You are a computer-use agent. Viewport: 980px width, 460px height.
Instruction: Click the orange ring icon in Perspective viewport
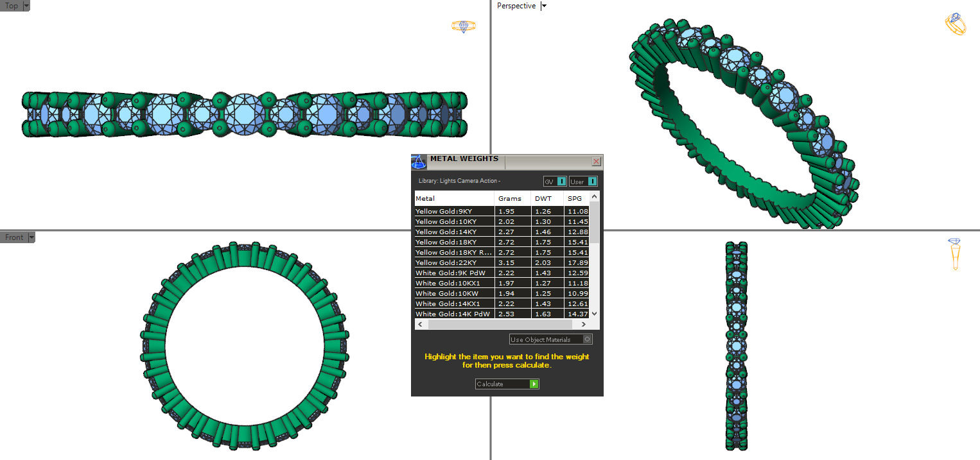coord(955,24)
